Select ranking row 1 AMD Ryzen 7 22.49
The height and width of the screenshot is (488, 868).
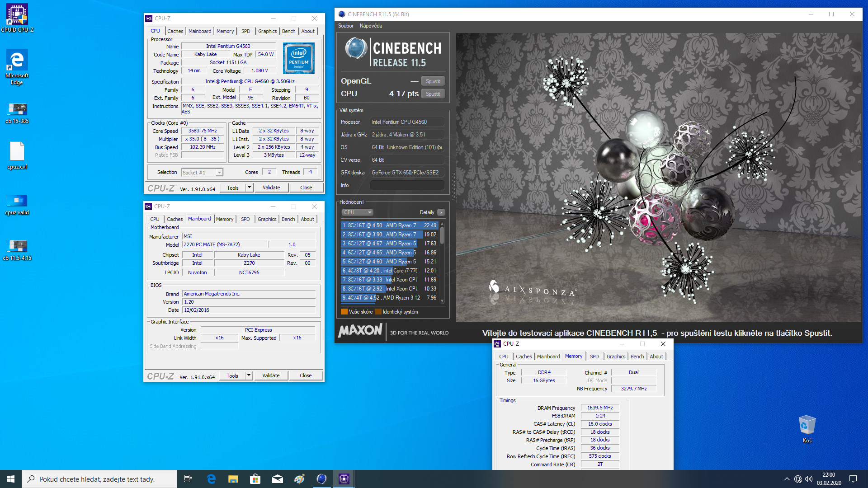point(389,225)
